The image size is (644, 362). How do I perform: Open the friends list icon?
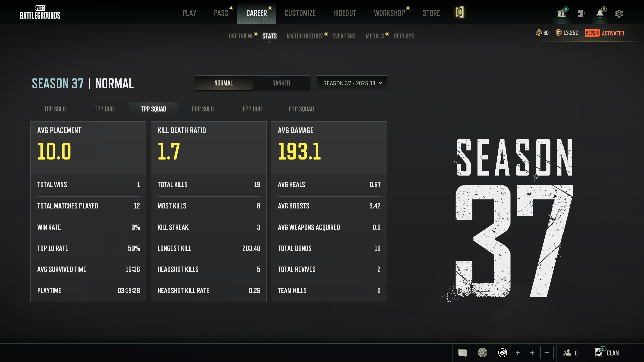point(567,353)
